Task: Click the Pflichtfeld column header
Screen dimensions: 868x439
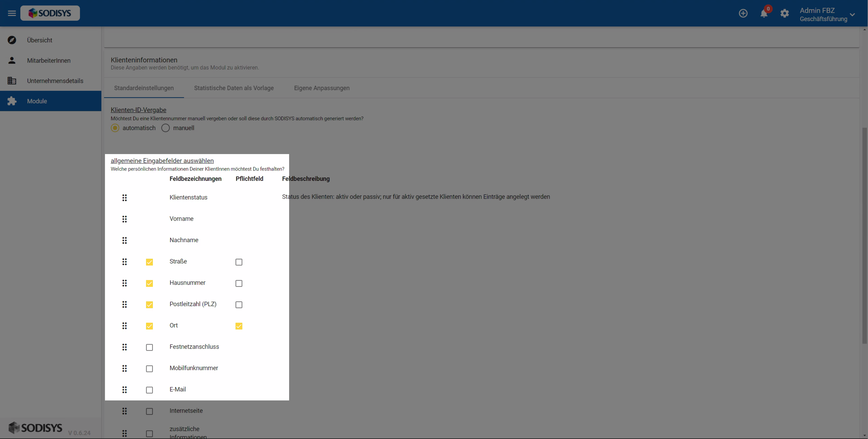Action: pyautogui.click(x=249, y=179)
